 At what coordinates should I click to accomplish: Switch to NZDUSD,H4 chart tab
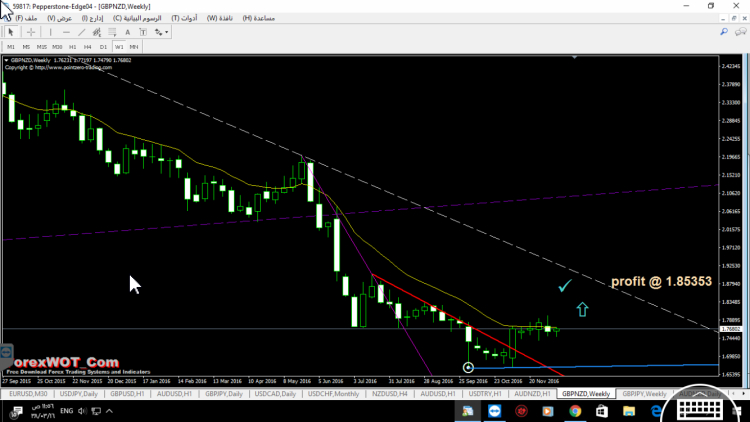coord(390,394)
